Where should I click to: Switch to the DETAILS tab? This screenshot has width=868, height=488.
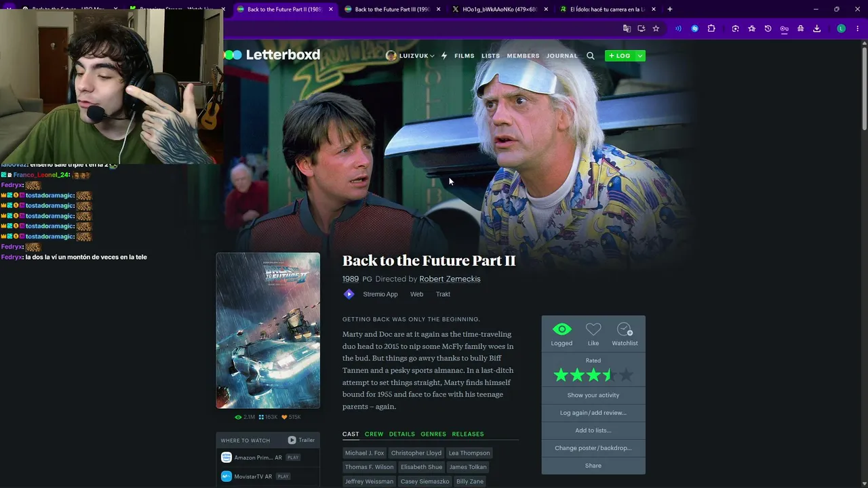(x=402, y=434)
